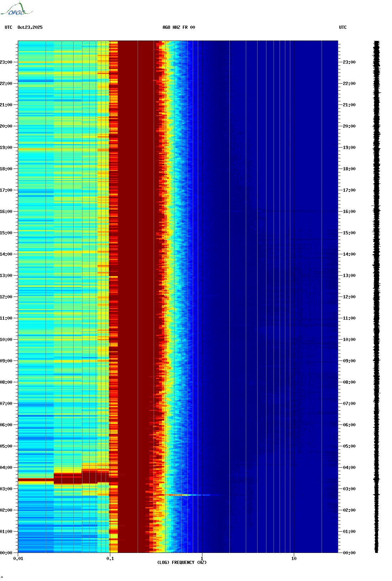Click the 10 Hz frequency axis label
The width and height of the screenshot is (392, 581).
294,559
